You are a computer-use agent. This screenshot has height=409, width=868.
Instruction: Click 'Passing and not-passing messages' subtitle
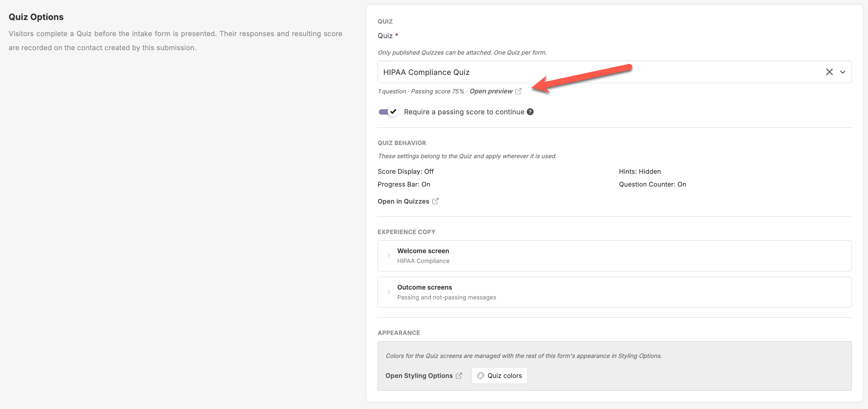pos(447,297)
